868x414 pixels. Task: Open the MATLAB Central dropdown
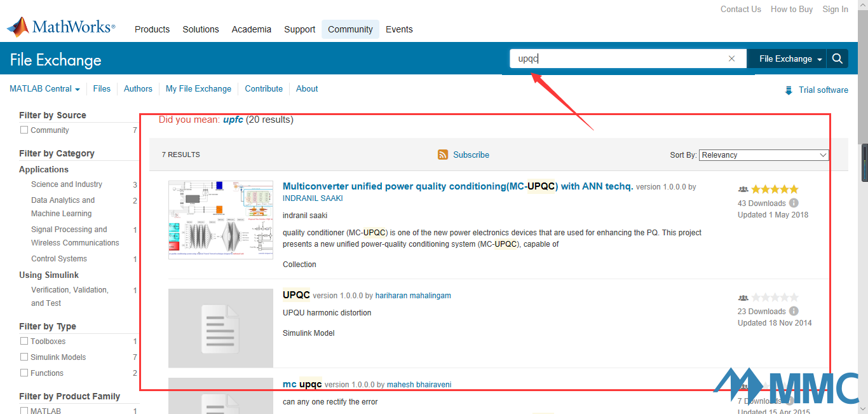[44, 89]
